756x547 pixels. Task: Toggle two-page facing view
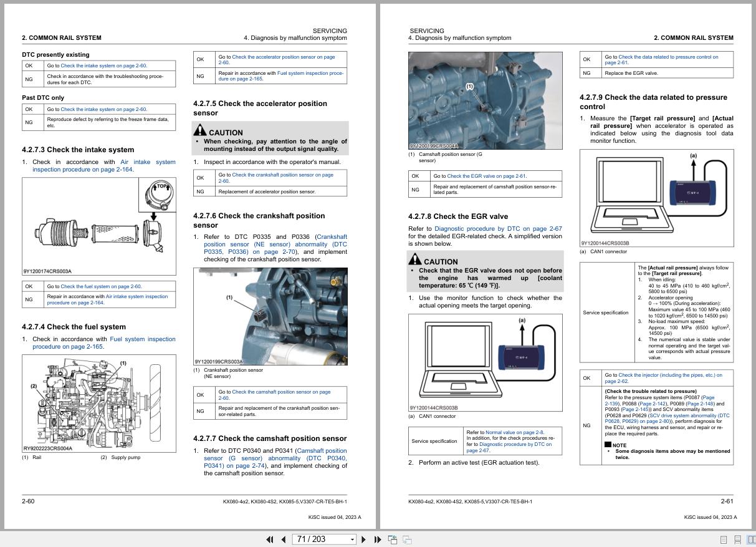point(751,540)
